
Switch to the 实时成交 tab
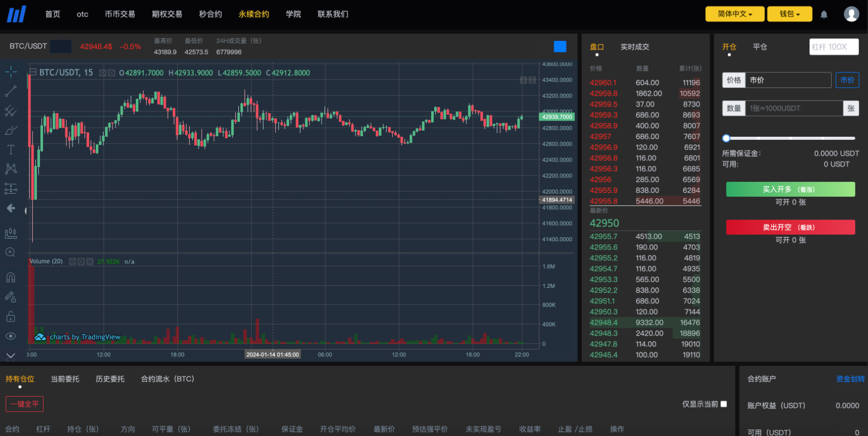634,47
